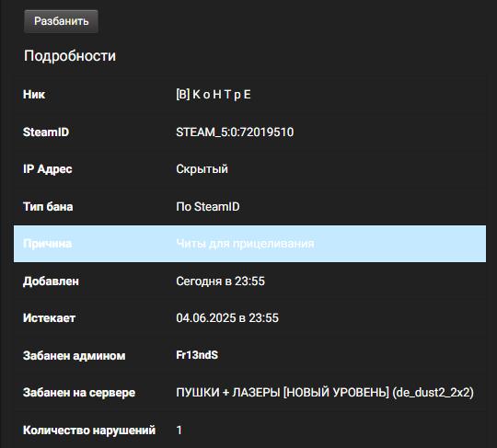The image size is (497, 448).
Task: Select the highlighted Причина row
Action: click(249, 244)
